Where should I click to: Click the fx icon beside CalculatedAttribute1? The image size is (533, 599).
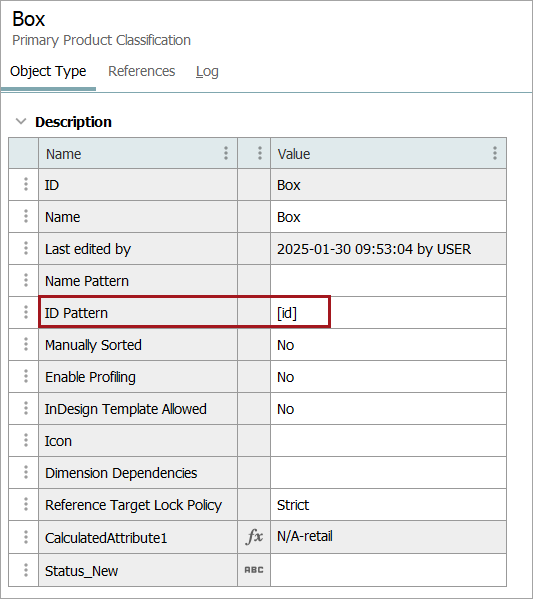pyautogui.click(x=254, y=536)
